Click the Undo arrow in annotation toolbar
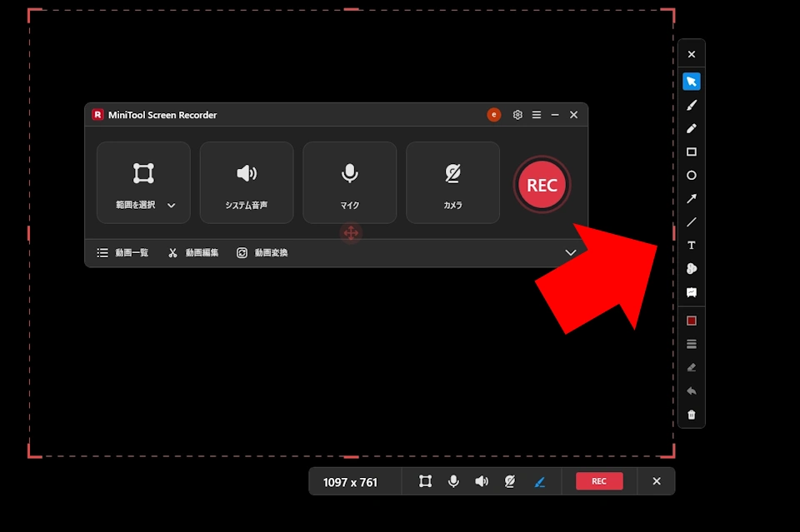This screenshot has height=532, width=800. (x=691, y=390)
